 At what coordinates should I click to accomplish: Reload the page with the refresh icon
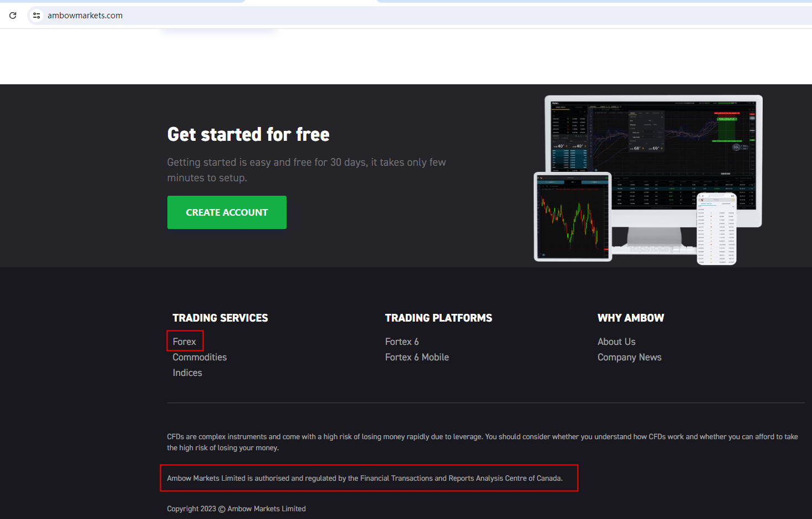tap(13, 16)
